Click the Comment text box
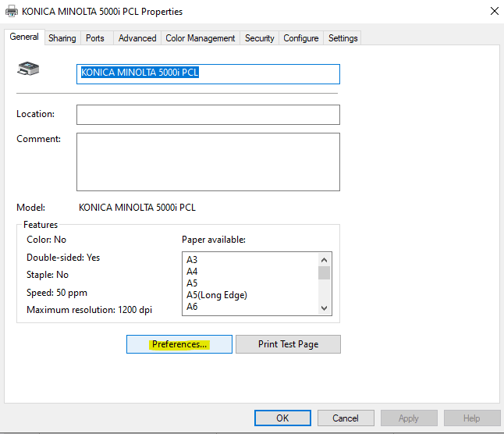Image resolution: width=504 pixels, height=434 pixels. (208, 162)
